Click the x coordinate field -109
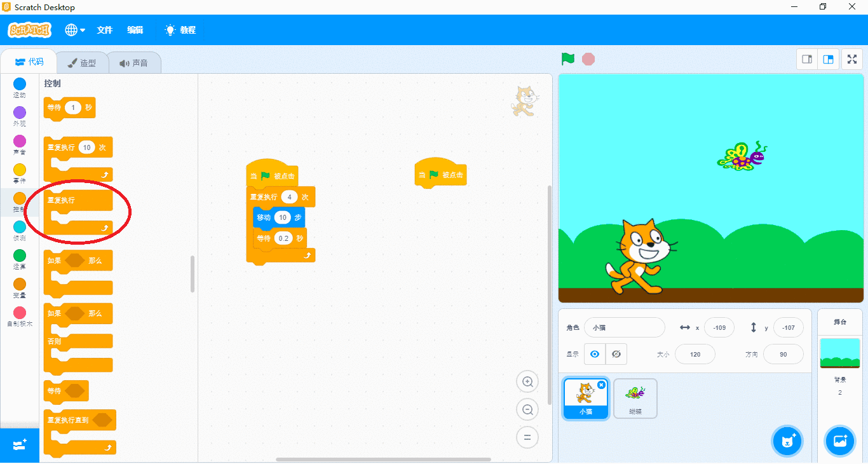This screenshot has width=868, height=464. click(719, 327)
